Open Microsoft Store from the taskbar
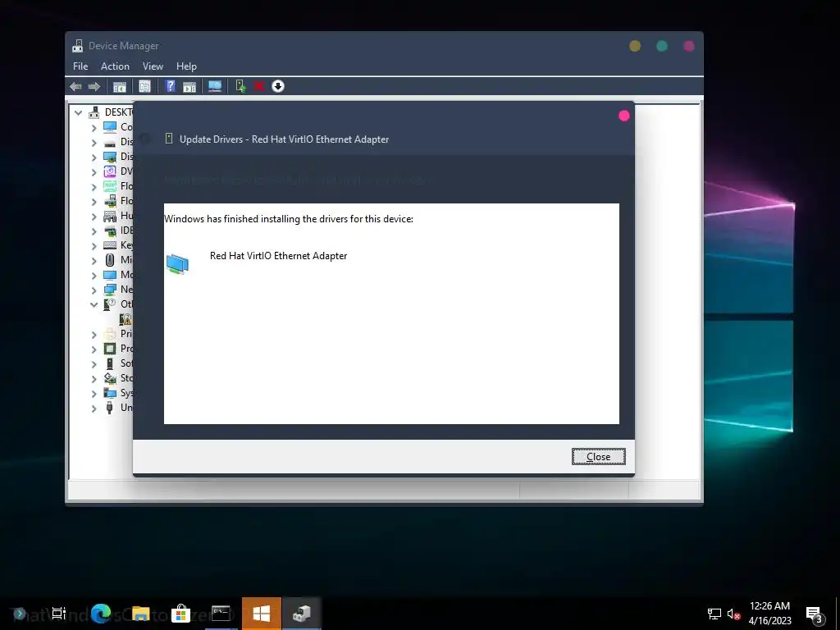 pyautogui.click(x=180, y=614)
